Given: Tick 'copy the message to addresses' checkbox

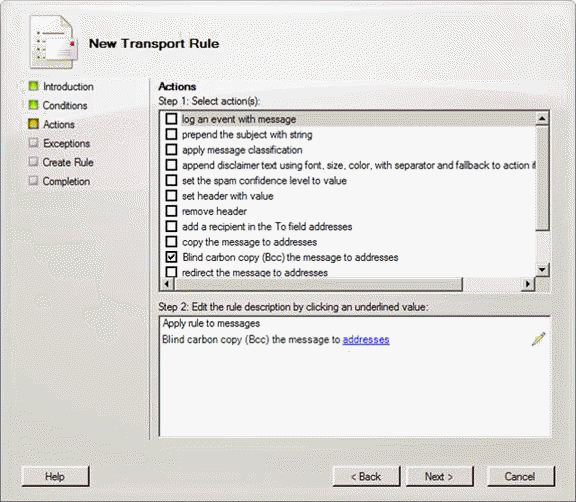Looking at the screenshot, I should pos(171,242).
